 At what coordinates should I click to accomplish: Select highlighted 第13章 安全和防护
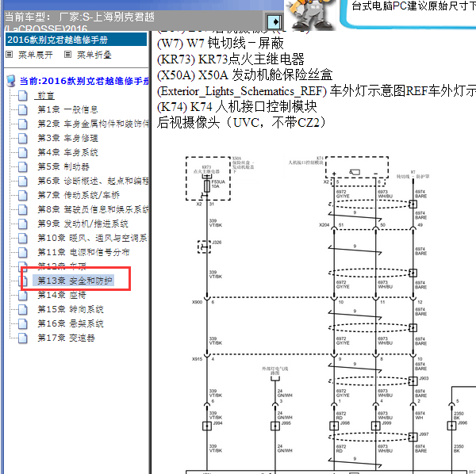click(74, 281)
